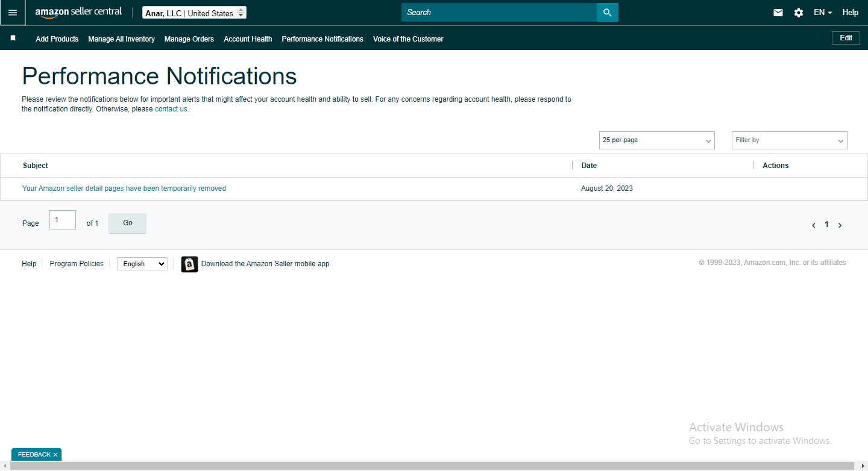Open Account Health page

click(x=248, y=39)
